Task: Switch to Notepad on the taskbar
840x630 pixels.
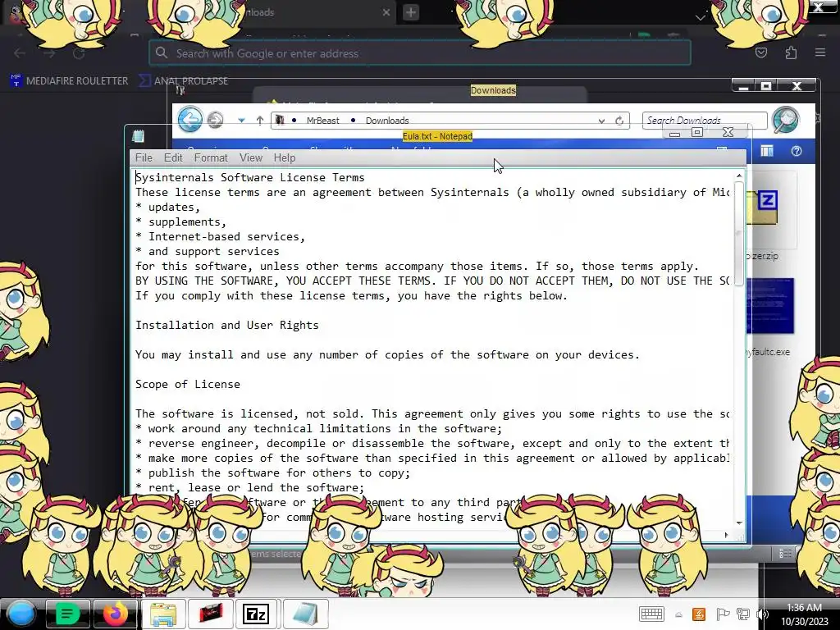Action: (306, 614)
